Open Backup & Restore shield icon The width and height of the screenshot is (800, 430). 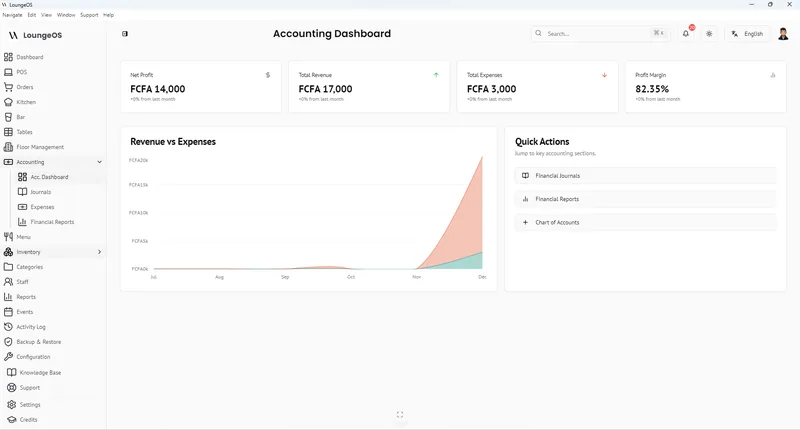tap(8, 342)
